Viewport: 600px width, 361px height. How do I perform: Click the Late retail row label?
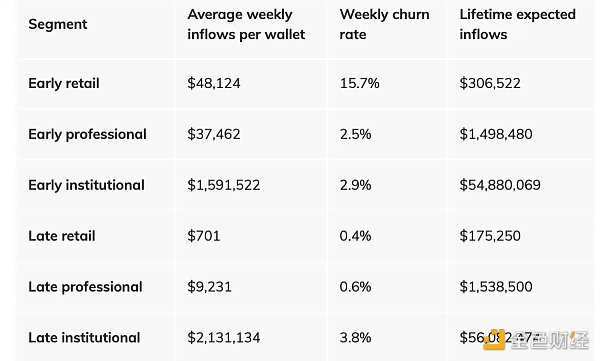pos(62,236)
